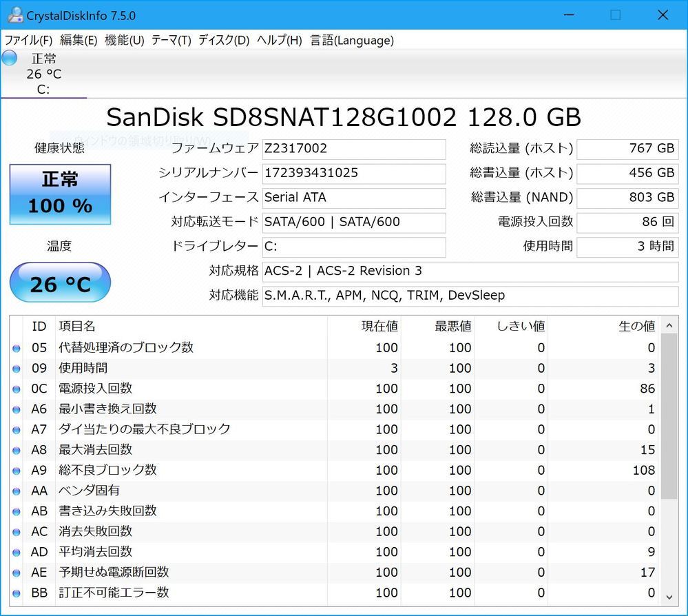This screenshot has width=688, height=616.
Task: Click the raw value 108 in row A9
Action: 644,471
